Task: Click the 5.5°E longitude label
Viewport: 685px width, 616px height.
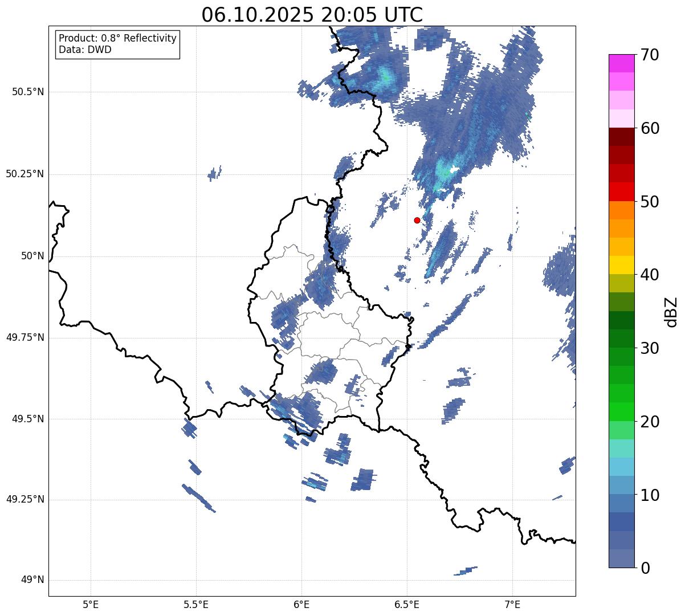Action: (x=196, y=604)
